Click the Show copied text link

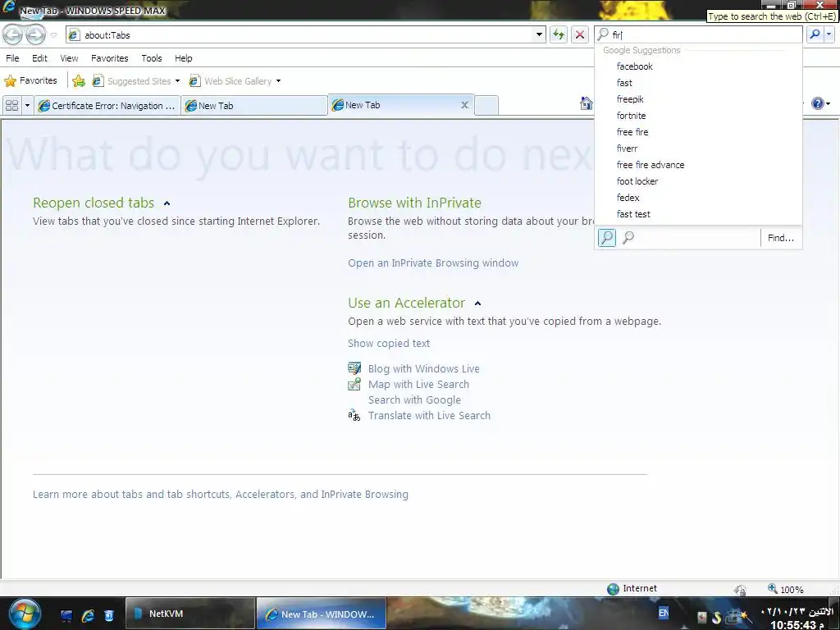point(388,344)
